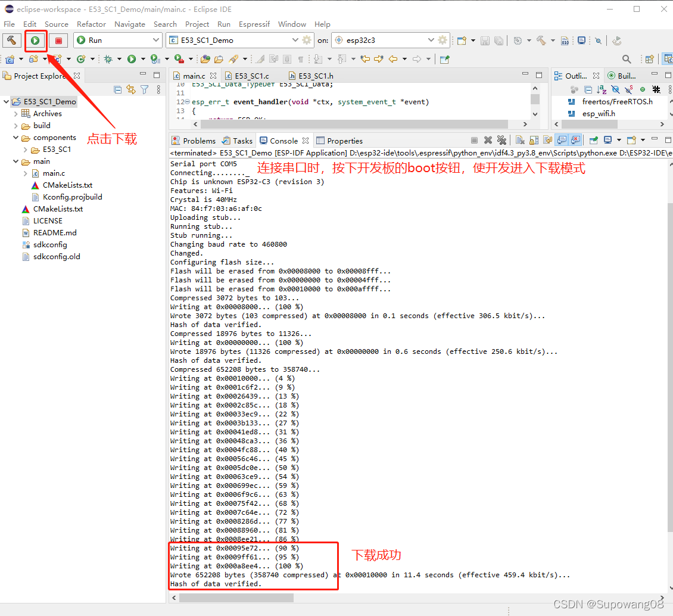Select README.md file in the tree

click(55, 233)
